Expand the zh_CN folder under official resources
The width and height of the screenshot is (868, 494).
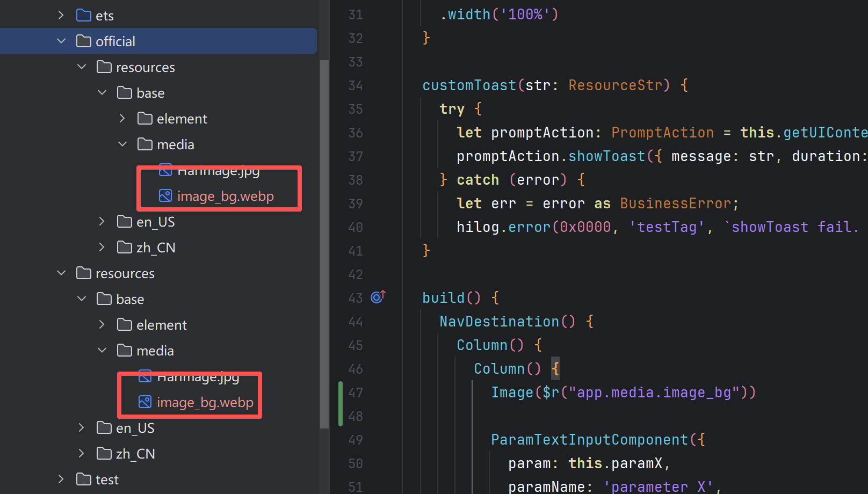point(102,248)
